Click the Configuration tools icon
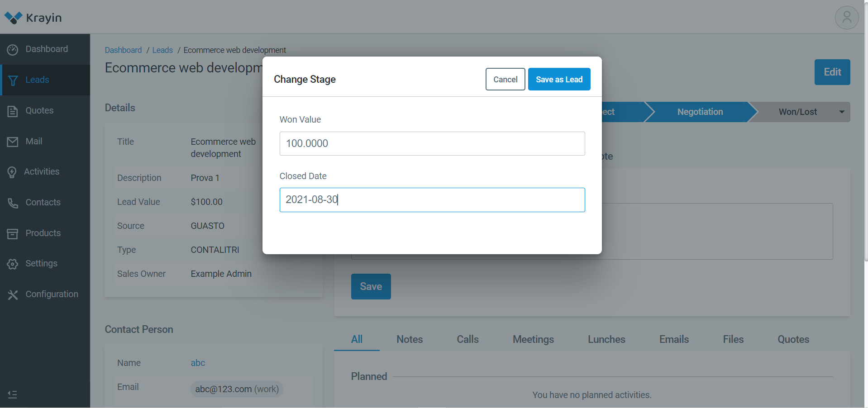Screen dimensions: 868x408 [13, 295]
